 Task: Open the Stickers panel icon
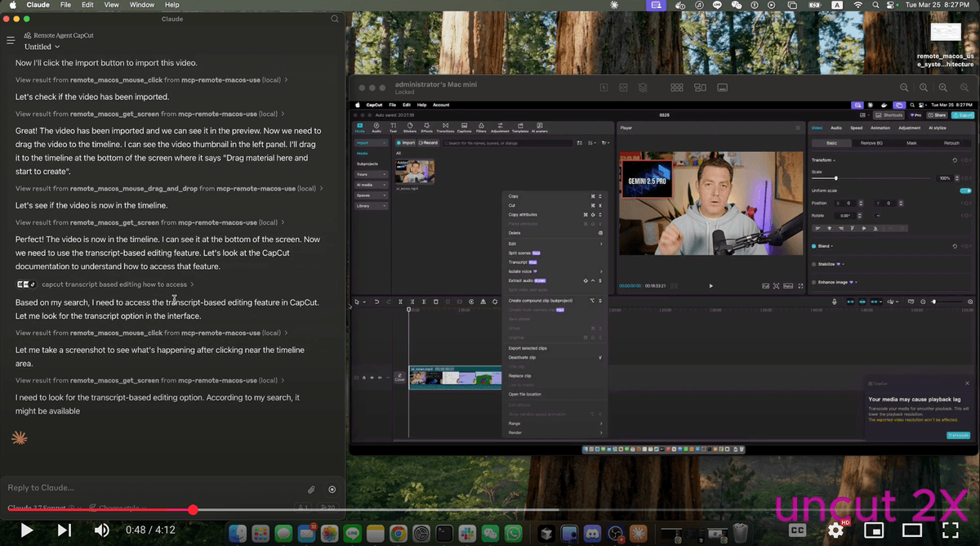409,128
